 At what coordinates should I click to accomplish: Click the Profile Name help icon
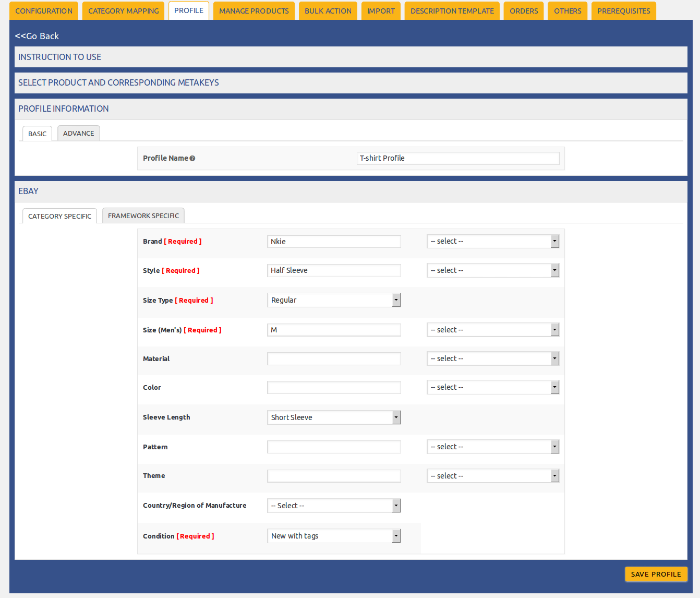click(x=192, y=159)
